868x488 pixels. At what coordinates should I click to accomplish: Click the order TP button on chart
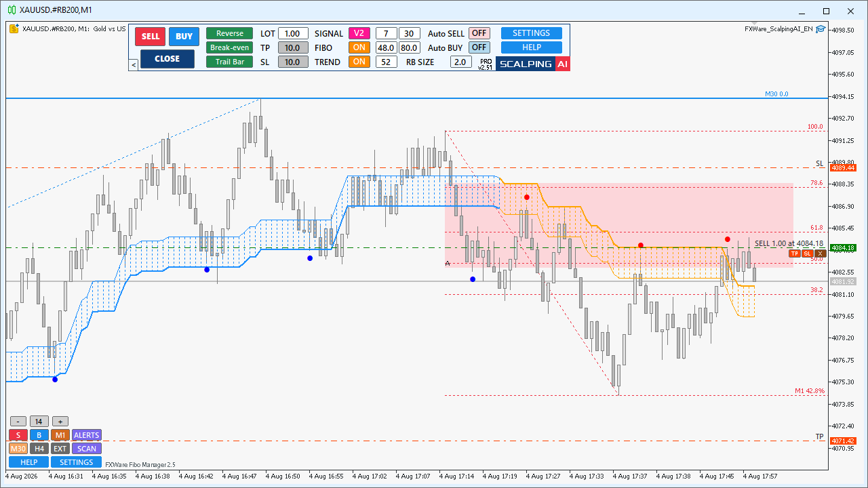click(x=795, y=253)
